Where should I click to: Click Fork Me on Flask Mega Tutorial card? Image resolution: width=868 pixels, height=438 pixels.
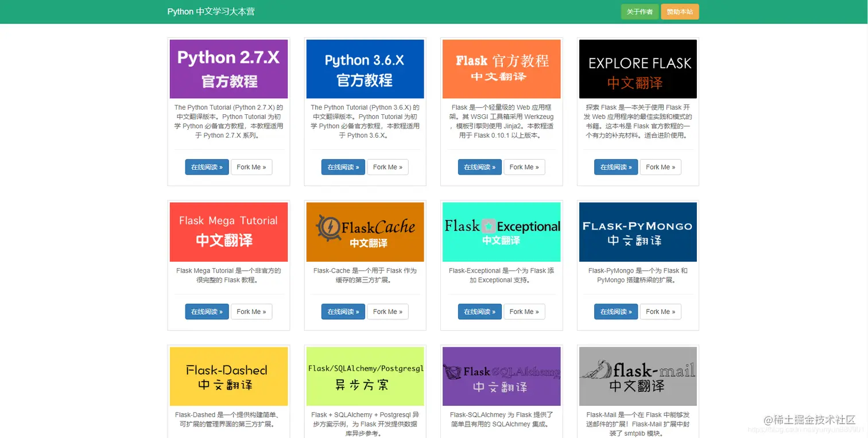pyautogui.click(x=251, y=311)
